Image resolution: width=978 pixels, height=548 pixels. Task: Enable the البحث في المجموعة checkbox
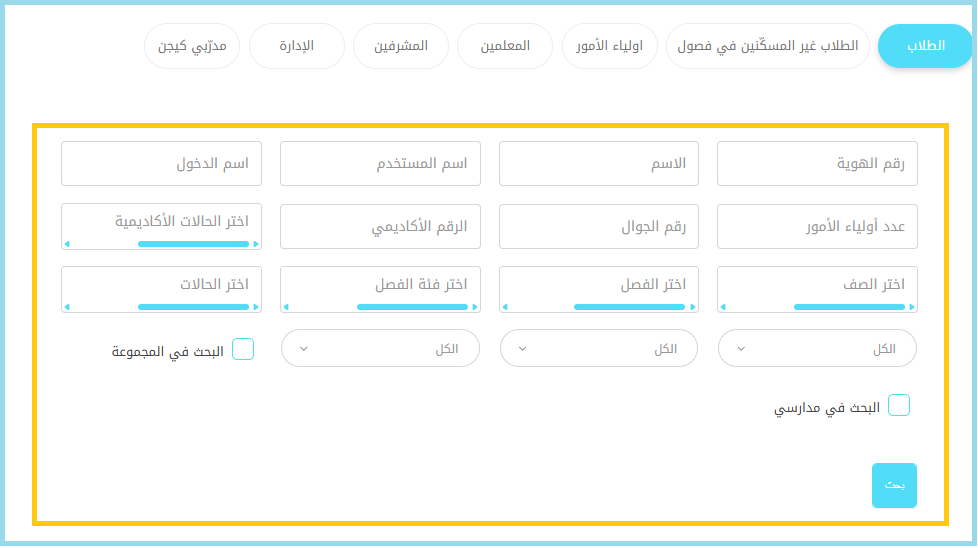tap(243, 349)
